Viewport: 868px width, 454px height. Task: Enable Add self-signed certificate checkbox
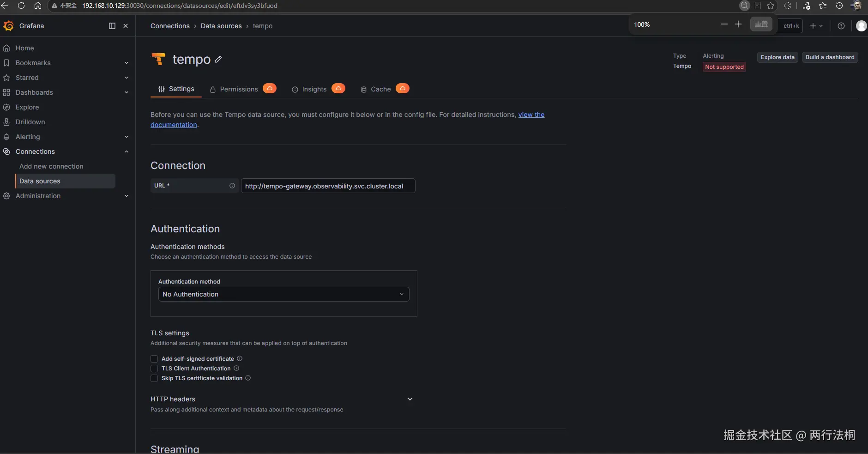[x=154, y=359]
